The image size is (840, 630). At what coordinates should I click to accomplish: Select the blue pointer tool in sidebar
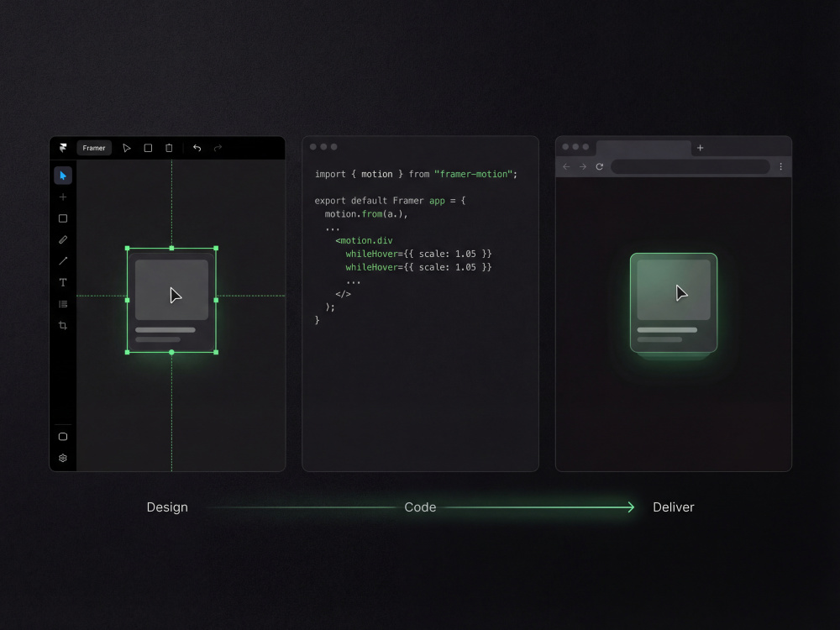coord(63,176)
